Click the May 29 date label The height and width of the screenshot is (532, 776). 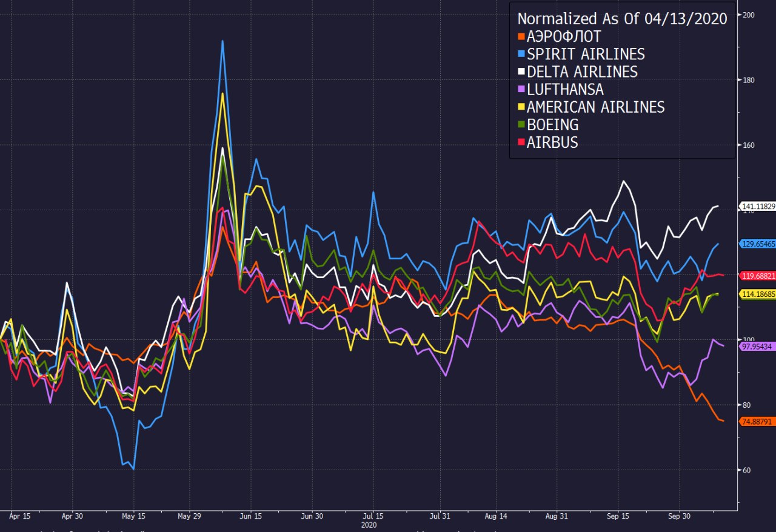189,517
